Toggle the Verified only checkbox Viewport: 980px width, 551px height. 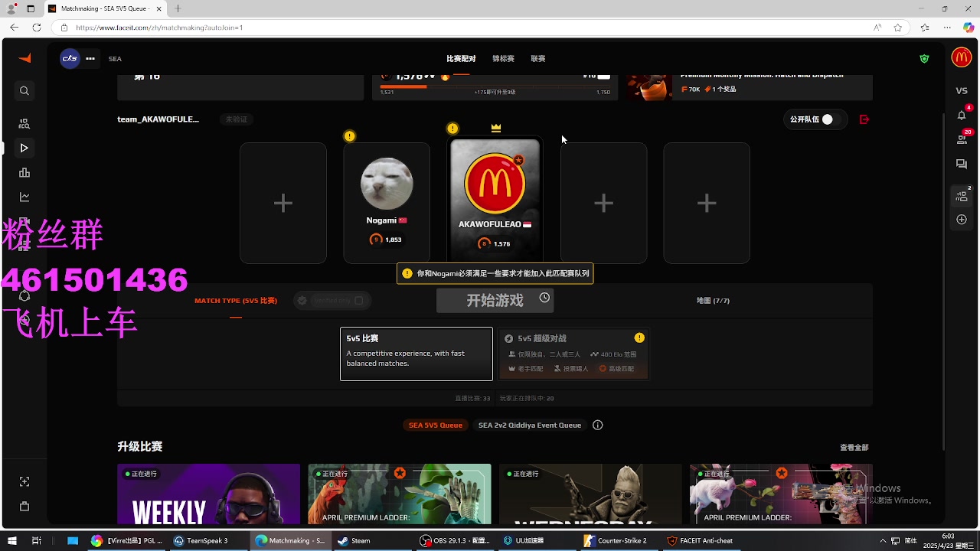[358, 301]
